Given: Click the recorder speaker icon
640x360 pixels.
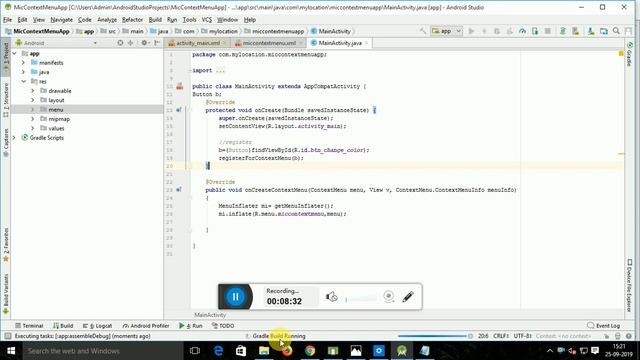Looking at the screenshot, I should (x=331, y=297).
